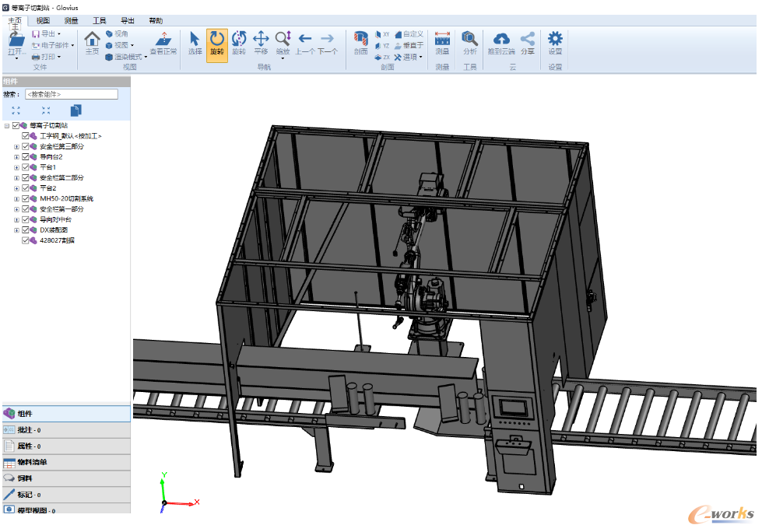
Task: Expand the 安全栏第三部分 tree node
Action: point(16,146)
